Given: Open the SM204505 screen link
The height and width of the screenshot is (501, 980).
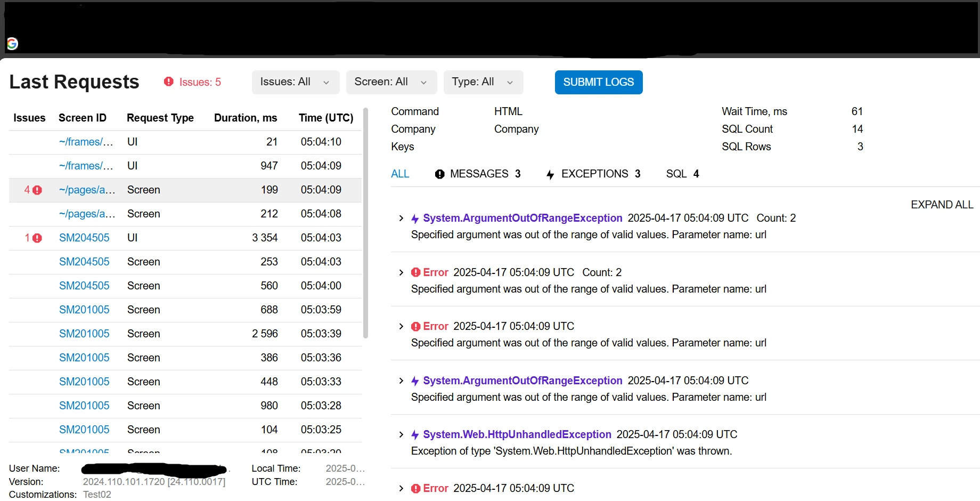Looking at the screenshot, I should coord(84,238).
